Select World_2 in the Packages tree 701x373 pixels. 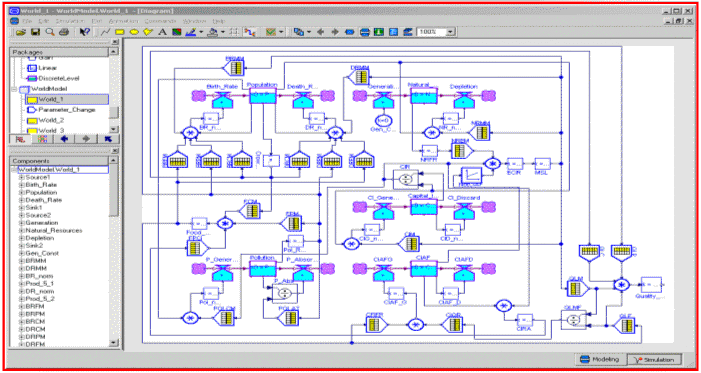[x=51, y=120]
